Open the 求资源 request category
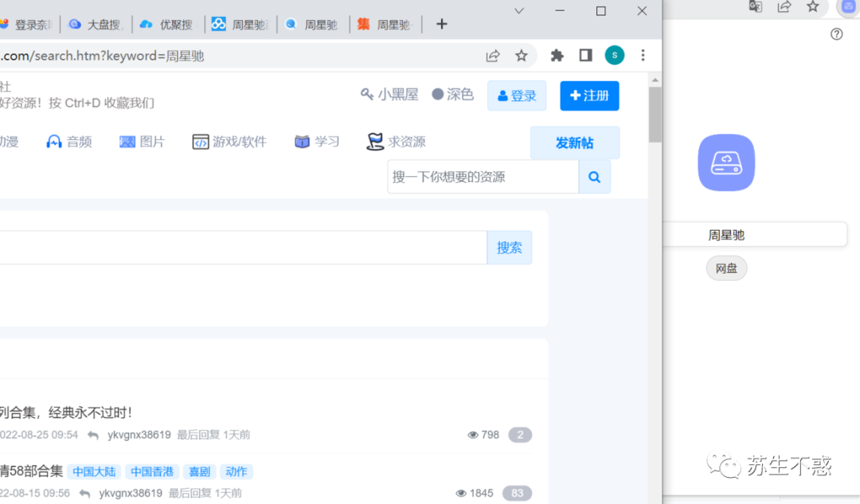 tap(396, 142)
